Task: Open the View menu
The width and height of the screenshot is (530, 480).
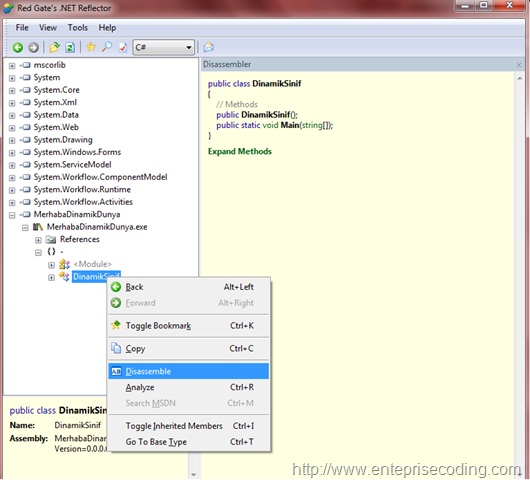Action: [x=48, y=28]
